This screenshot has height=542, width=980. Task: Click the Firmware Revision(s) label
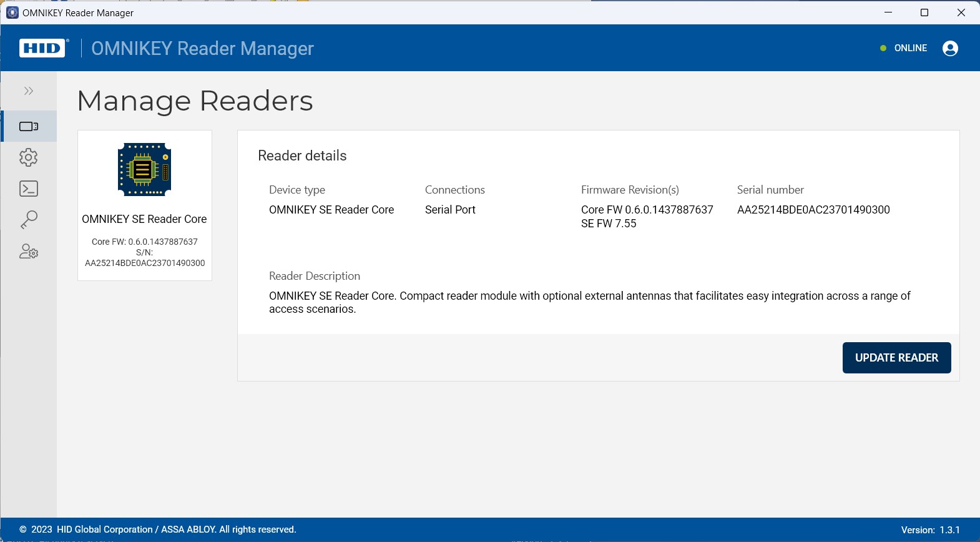point(630,190)
